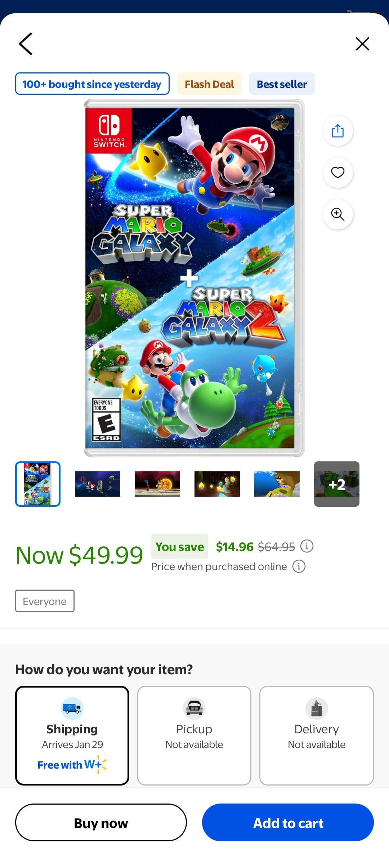This screenshot has height=868, width=389.
Task: Select the Pickup fulfillment option
Action: click(194, 735)
